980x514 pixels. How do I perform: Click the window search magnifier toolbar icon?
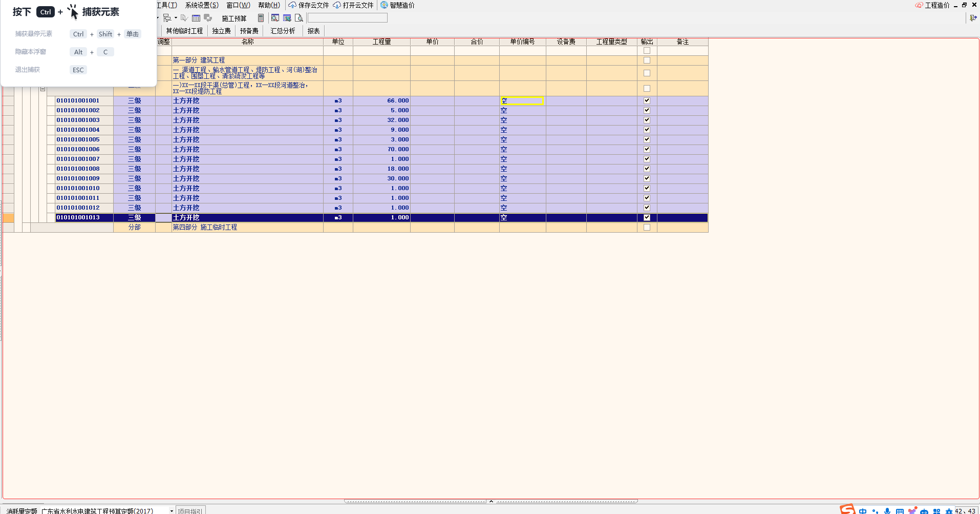275,18
